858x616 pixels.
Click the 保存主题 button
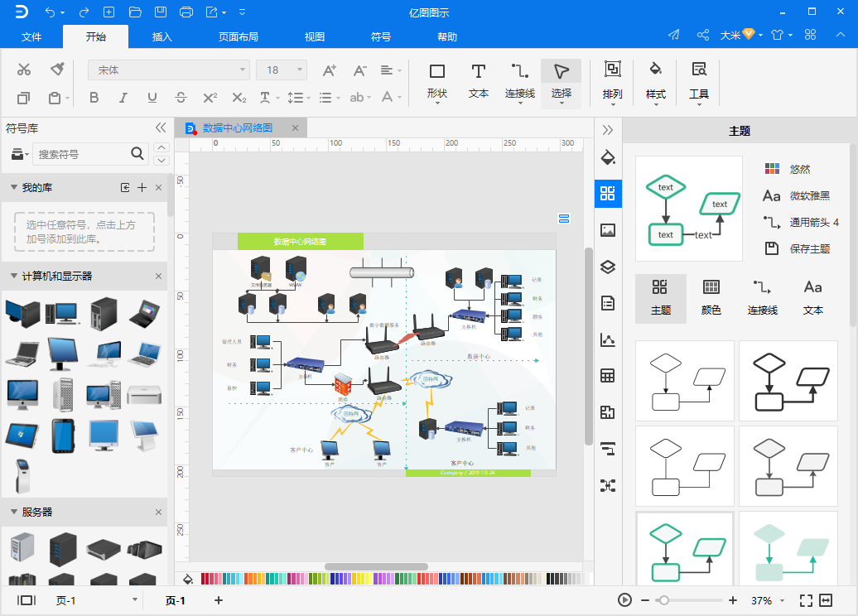809,248
